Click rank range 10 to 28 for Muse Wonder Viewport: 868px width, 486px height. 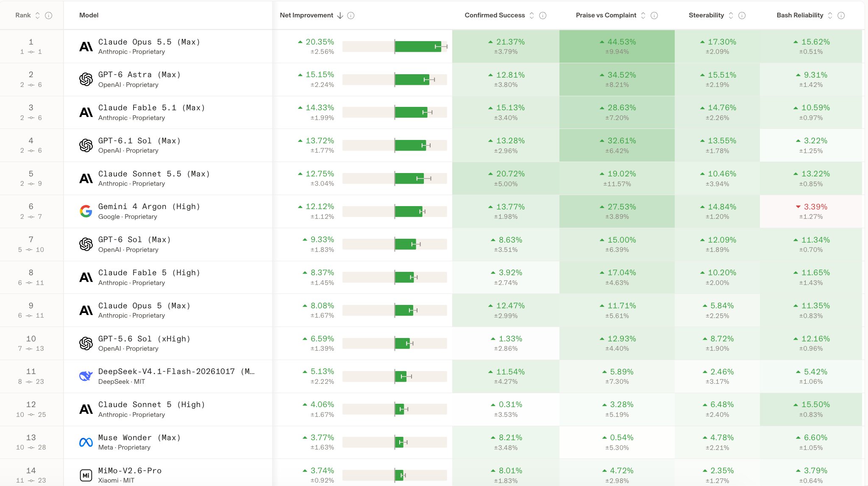point(31,447)
